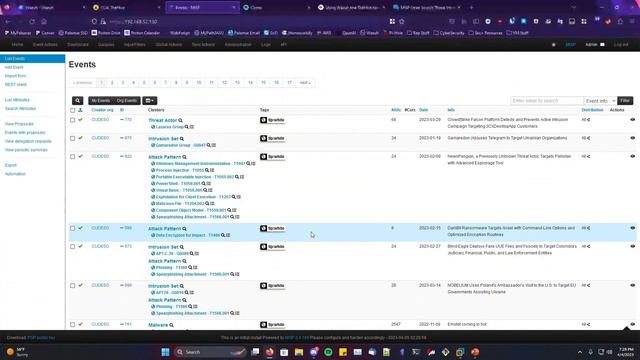The image size is (640, 360).
Task: Check the checkbox for the Data Encrypted for Impact row
Action: (73, 229)
